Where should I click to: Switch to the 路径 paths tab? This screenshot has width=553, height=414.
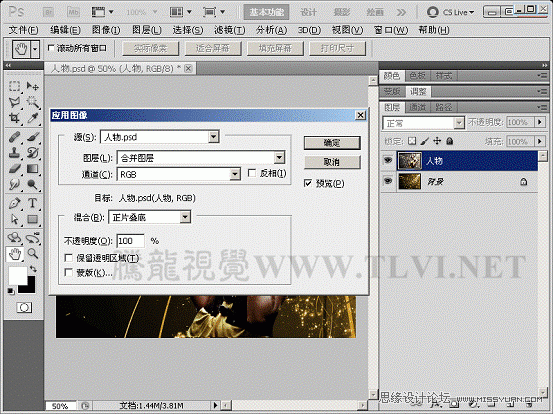coord(444,107)
